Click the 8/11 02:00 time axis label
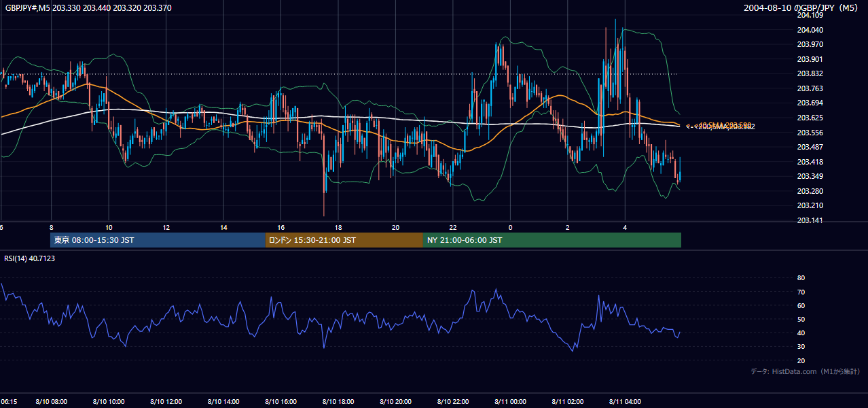The height and width of the screenshot is (408, 868). (x=568, y=402)
